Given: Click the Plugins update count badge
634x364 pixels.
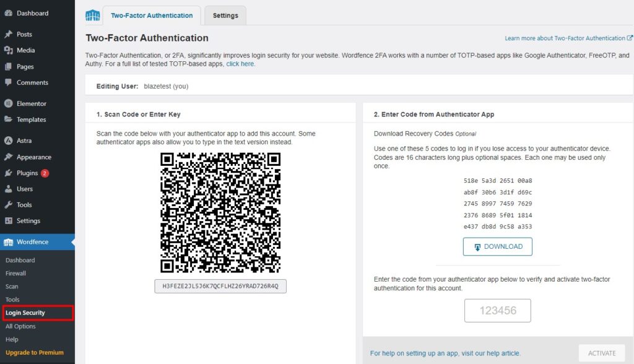Looking at the screenshot, I should 45,173.
